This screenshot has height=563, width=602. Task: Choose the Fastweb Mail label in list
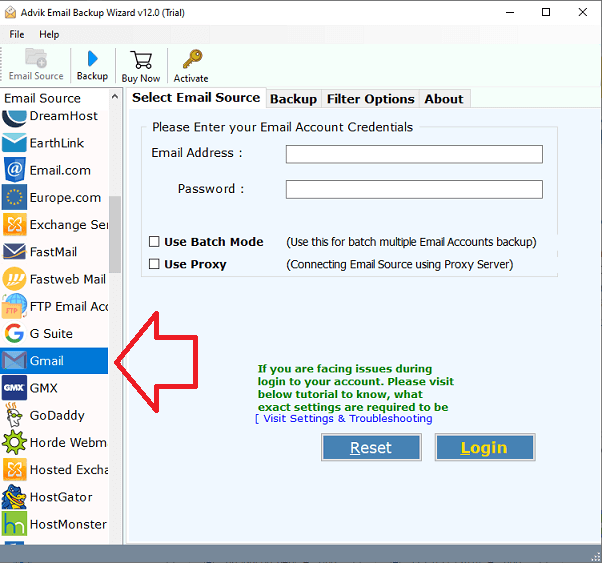click(68, 279)
